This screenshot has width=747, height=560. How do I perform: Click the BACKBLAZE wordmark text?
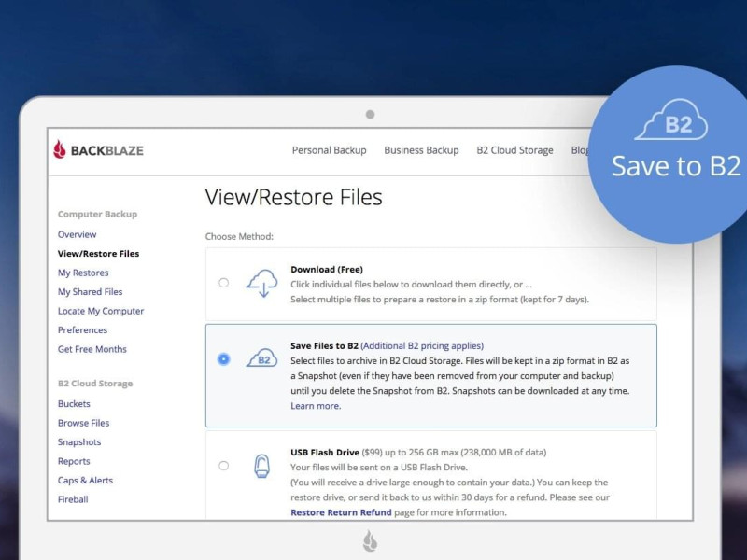[107, 150]
